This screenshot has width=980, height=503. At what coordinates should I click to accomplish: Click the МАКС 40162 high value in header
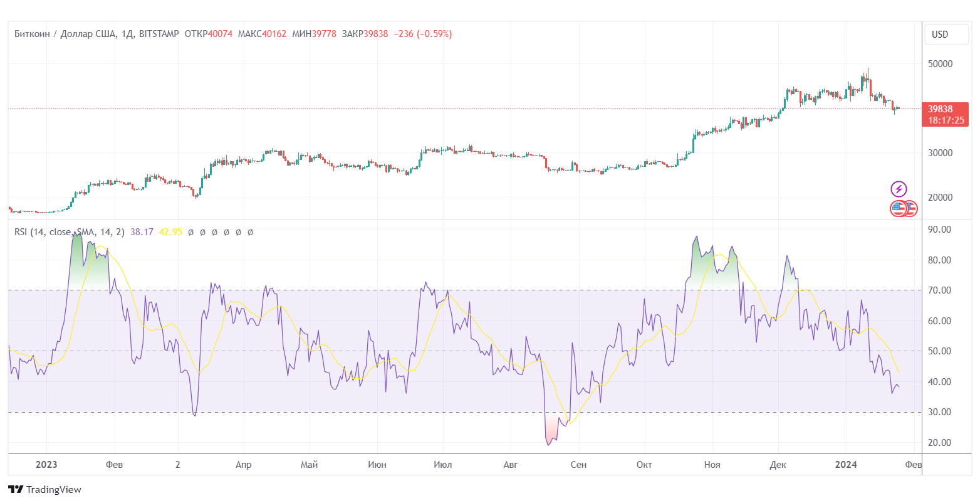(262, 34)
